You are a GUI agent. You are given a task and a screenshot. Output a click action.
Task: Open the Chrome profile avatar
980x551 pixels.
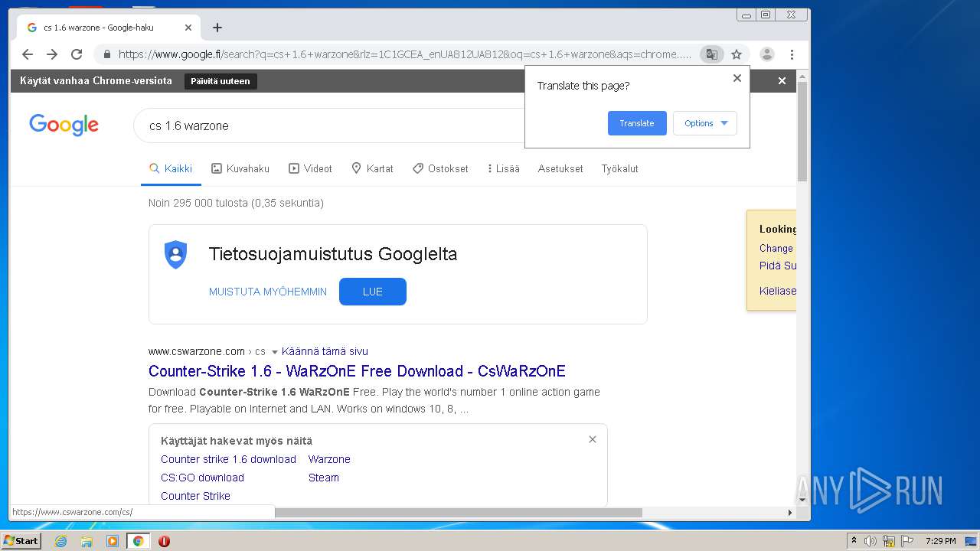tap(767, 54)
